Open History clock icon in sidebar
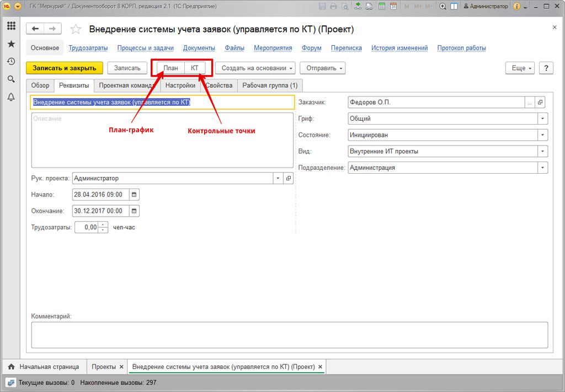 [11, 61]
